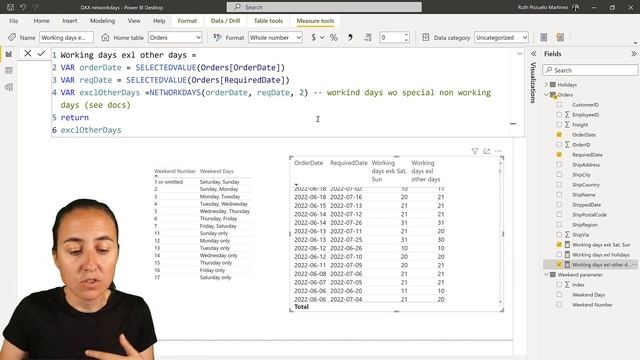The image size is (640, 360).
Task: Expand the formula bar chevron
Action: tap(519, 53)
